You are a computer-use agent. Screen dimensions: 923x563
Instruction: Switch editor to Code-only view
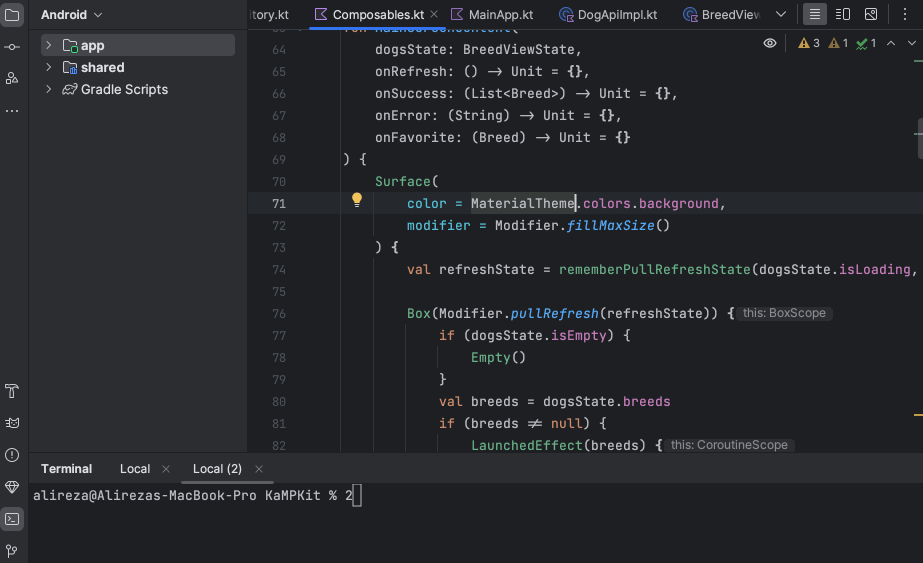tap(815, 14)
